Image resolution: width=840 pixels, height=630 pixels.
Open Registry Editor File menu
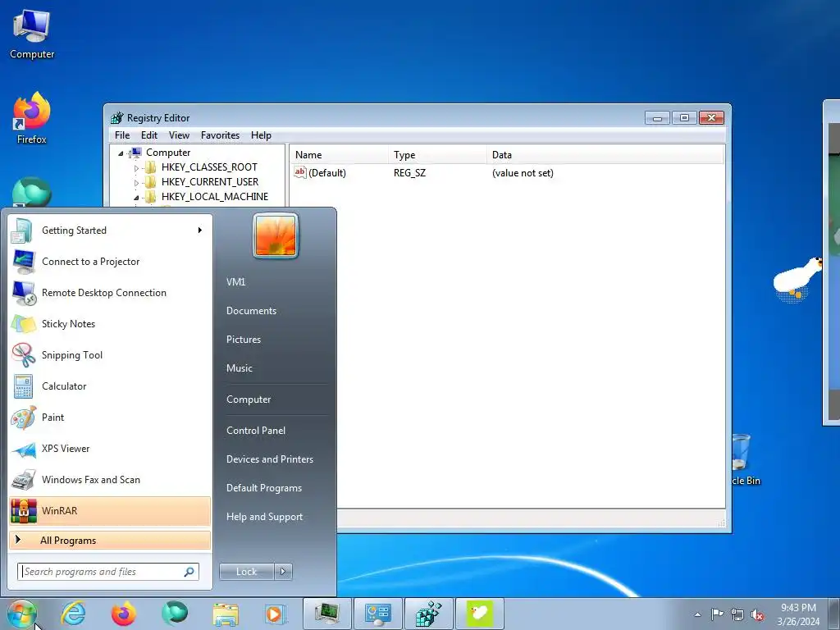(x=122, y=135)
